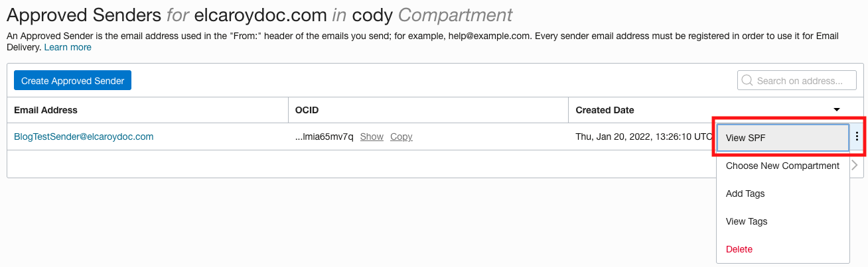Open the BlogTestSender@elcaroydoc.com sender link
Image resolution: width=868 pixels, height=267 pixels.
coord(84,136)
